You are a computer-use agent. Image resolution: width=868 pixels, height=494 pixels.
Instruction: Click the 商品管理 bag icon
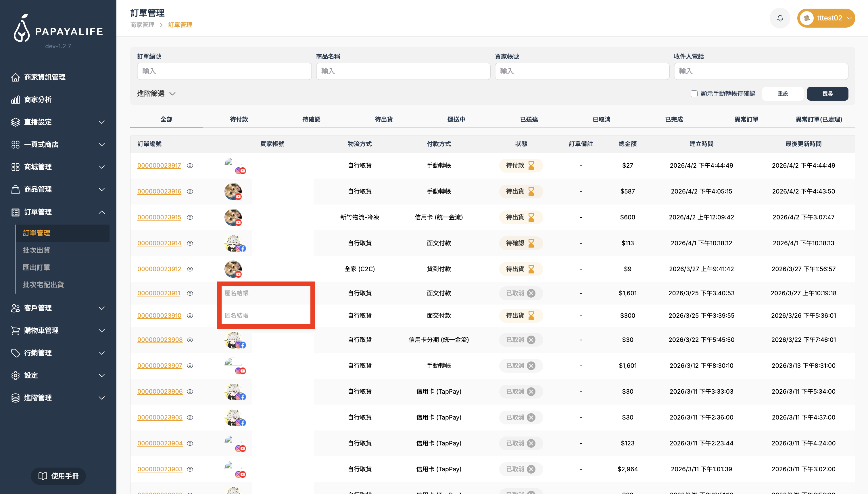click(16, 189)
